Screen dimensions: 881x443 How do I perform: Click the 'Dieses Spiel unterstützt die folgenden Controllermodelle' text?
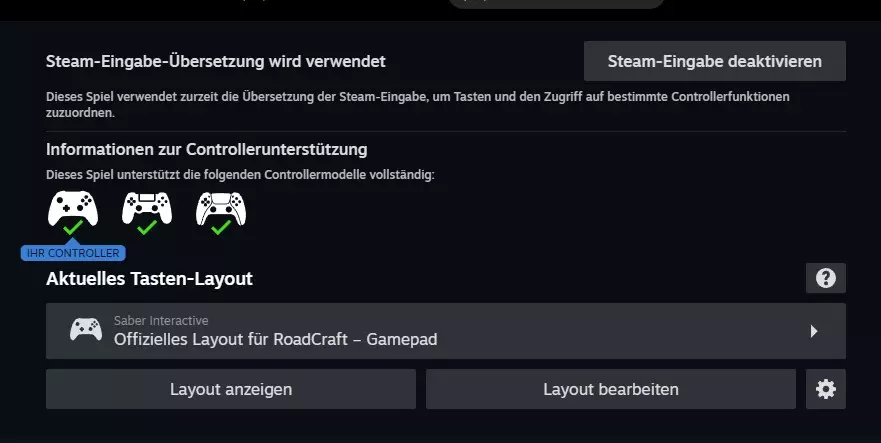tap(240, 175)
